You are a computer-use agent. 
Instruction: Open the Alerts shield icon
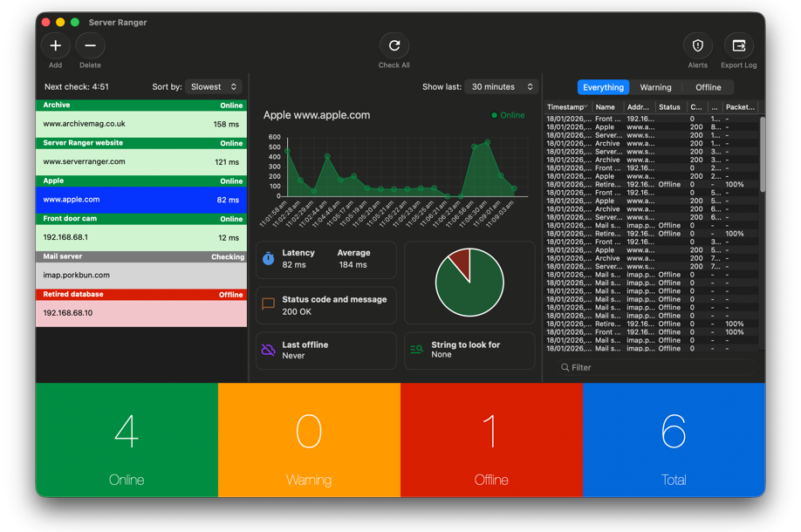tap(697, 45)
